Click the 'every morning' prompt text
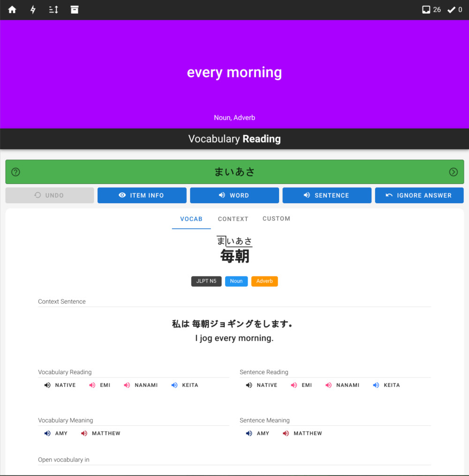Screen dimensions: 469x476 [x=234, y=73]
